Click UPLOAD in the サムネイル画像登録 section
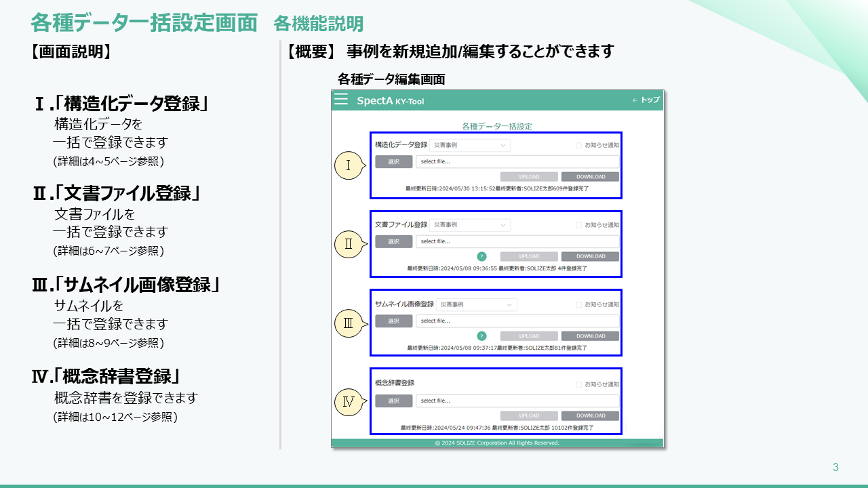Image resolution: width=868 pixels, height=488 pixels. click(x=529, y=336)
